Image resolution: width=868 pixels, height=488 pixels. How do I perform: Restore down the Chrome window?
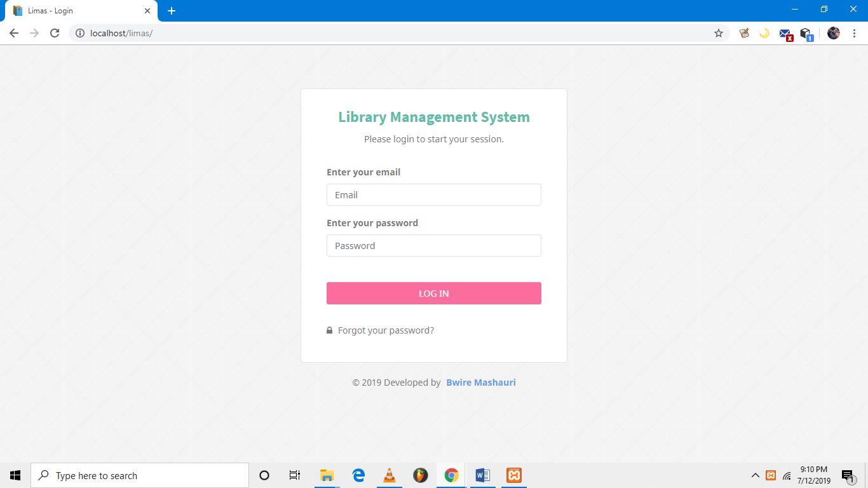[824, 10]
